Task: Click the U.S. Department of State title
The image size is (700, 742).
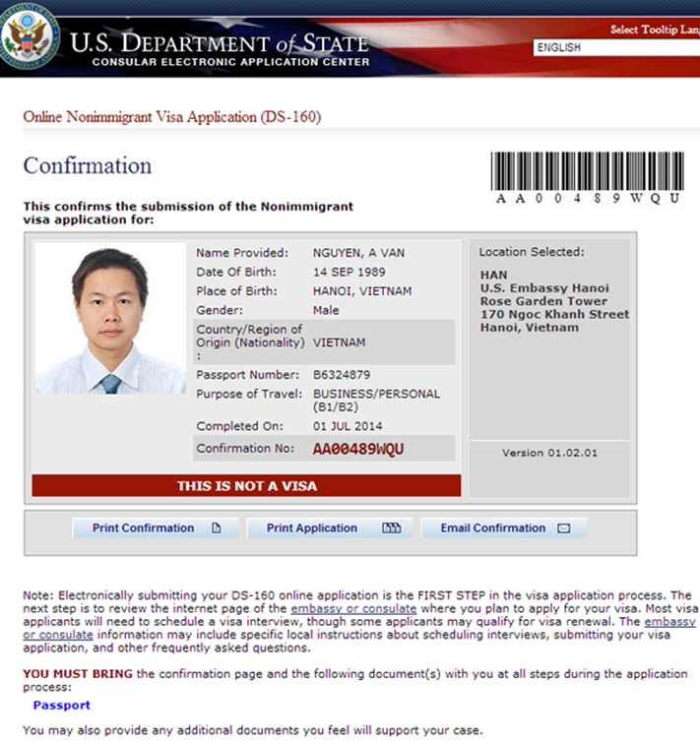Action: [219, 42]
